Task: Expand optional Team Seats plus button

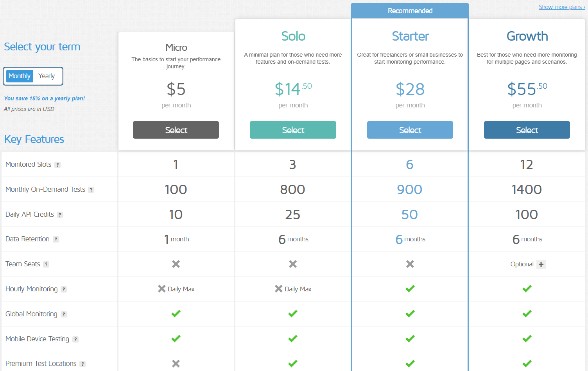Action: tap(541, 264)
